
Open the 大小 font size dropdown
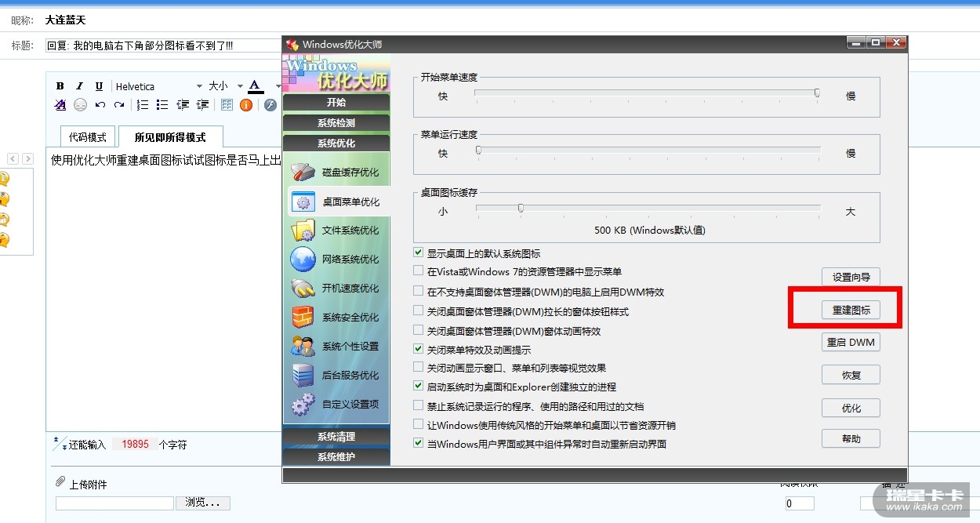click(225, 86)
